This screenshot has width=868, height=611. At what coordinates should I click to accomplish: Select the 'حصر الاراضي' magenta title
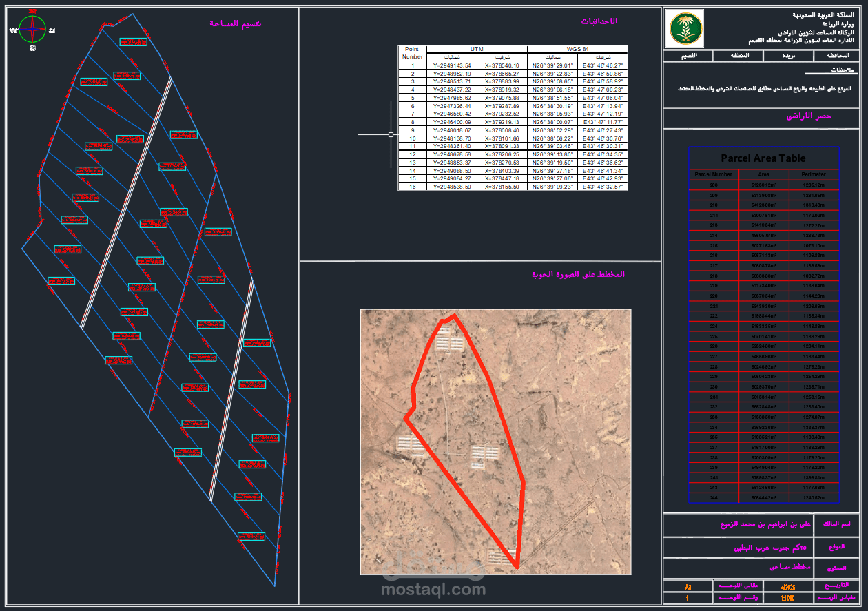click(x=809, y=116)
